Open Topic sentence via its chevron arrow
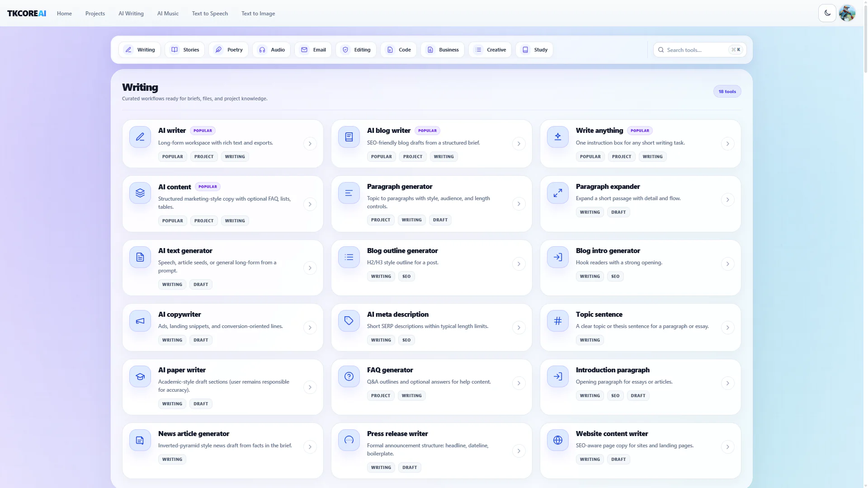 click(727, 328)
